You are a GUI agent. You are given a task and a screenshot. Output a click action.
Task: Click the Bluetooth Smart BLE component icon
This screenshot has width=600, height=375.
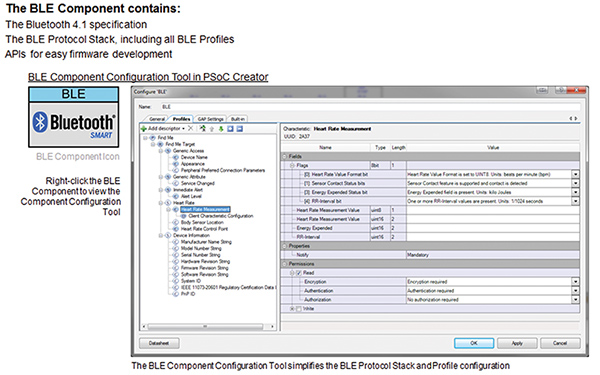click(x=73, y=117)
